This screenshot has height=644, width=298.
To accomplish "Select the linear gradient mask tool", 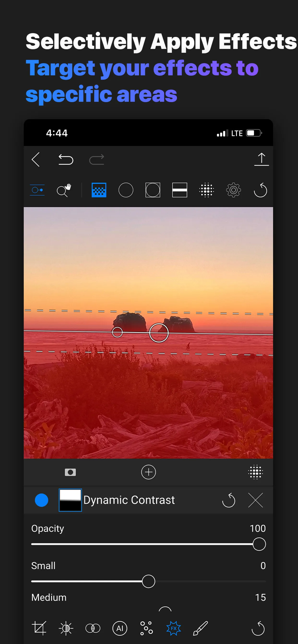I will (179, 190).
